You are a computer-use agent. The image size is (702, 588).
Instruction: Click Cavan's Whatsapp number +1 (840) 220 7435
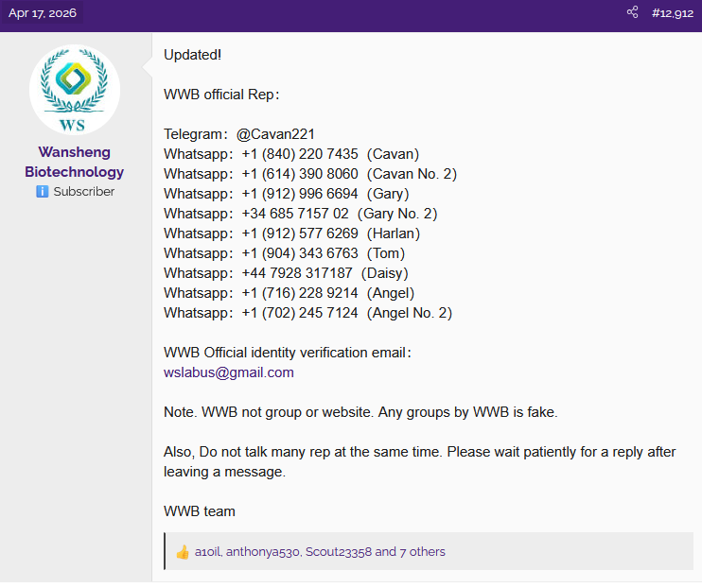click(x=300, y=154)
